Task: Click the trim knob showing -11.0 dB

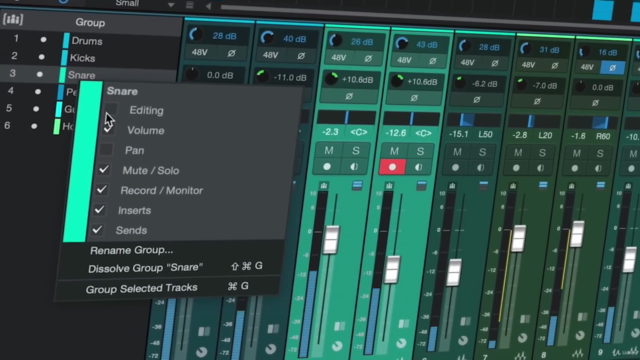Action: point(262,76)
